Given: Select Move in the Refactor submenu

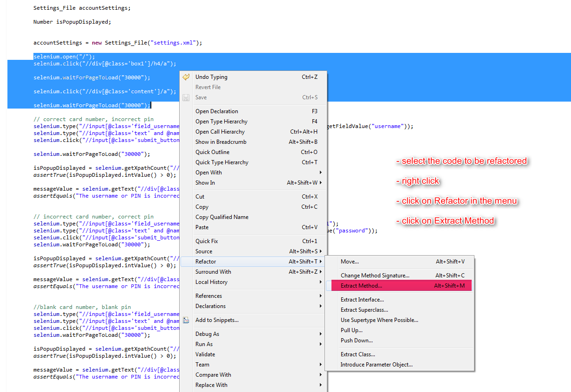Looking at the screenshot, I should tap(399, 262).
